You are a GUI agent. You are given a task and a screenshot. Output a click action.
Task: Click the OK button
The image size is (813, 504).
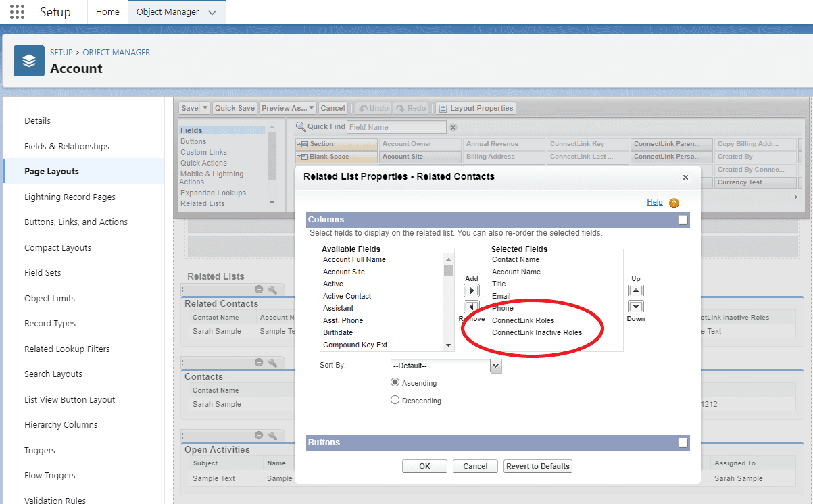pyautogui.click(x=424, y=465)
